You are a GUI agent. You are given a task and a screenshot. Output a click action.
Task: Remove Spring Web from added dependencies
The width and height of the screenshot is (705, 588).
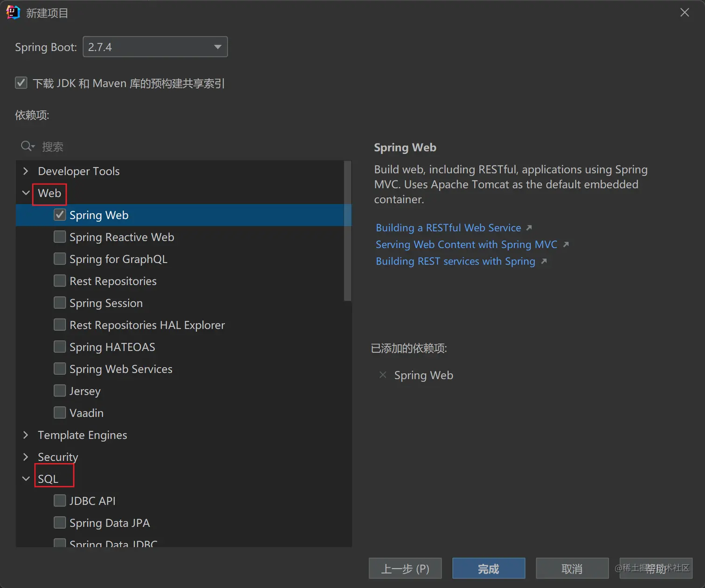click(383, 375)
